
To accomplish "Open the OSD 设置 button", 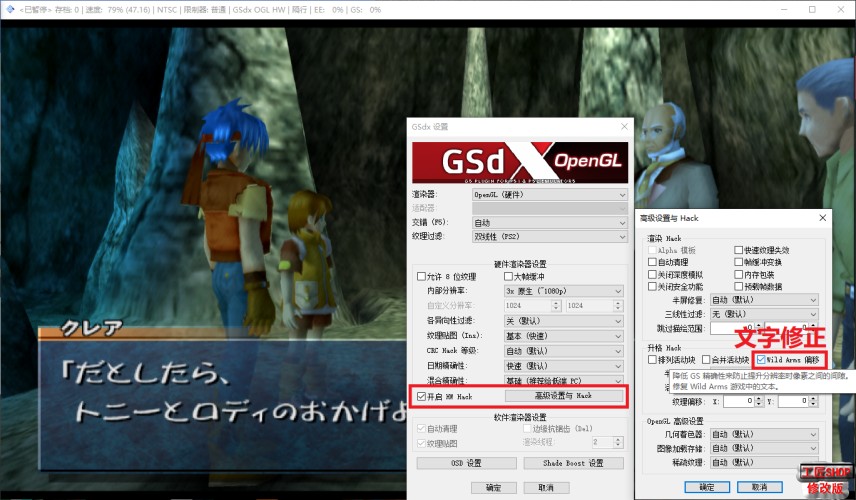I will click(x=466, y=463).
